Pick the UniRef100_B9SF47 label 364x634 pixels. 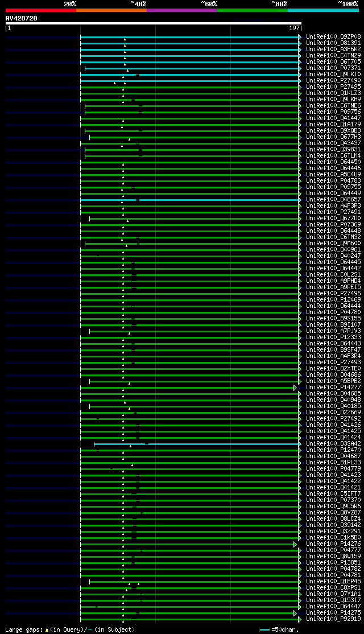pos(333,350)
